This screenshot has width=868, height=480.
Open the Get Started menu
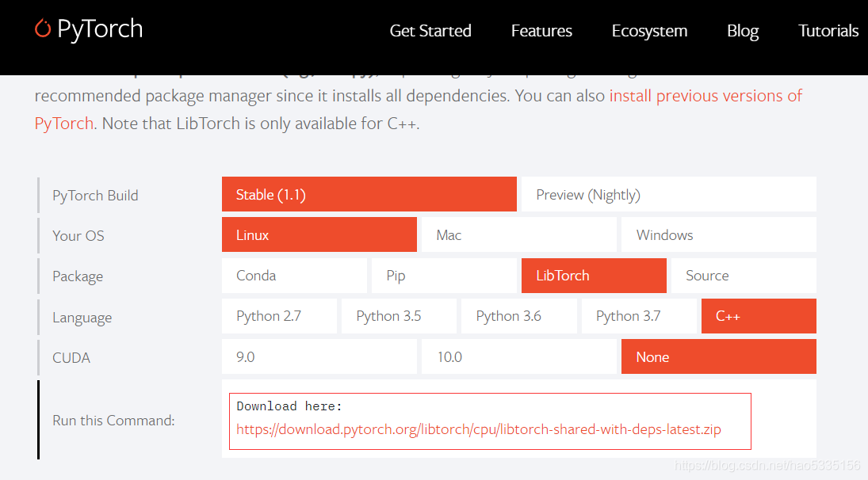[430, 31]
